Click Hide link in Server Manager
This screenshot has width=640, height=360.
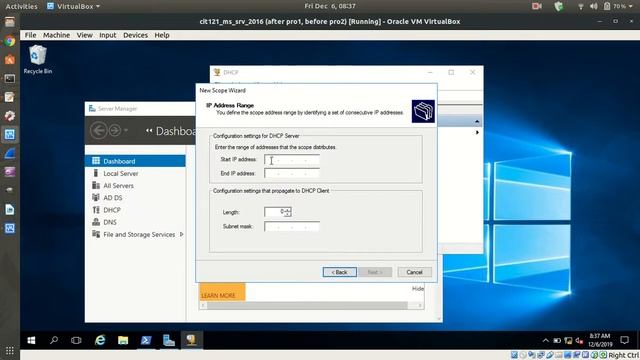tap(418, 289)
